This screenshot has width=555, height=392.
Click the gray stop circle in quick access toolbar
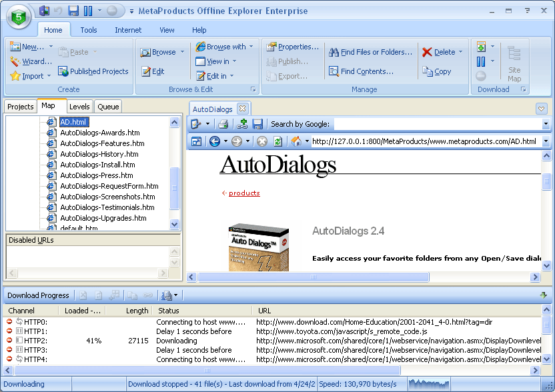pos(112,11)
